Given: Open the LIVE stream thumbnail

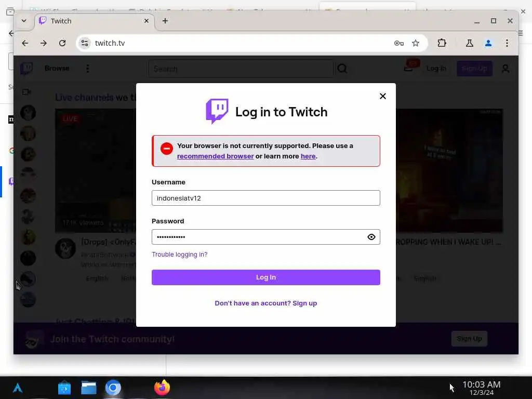Looking at the screenshot, I should (96, 170).
